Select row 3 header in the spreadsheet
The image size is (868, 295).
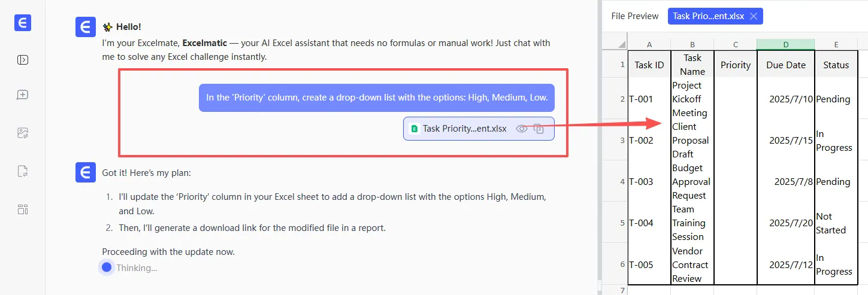(x=622, y=140)
